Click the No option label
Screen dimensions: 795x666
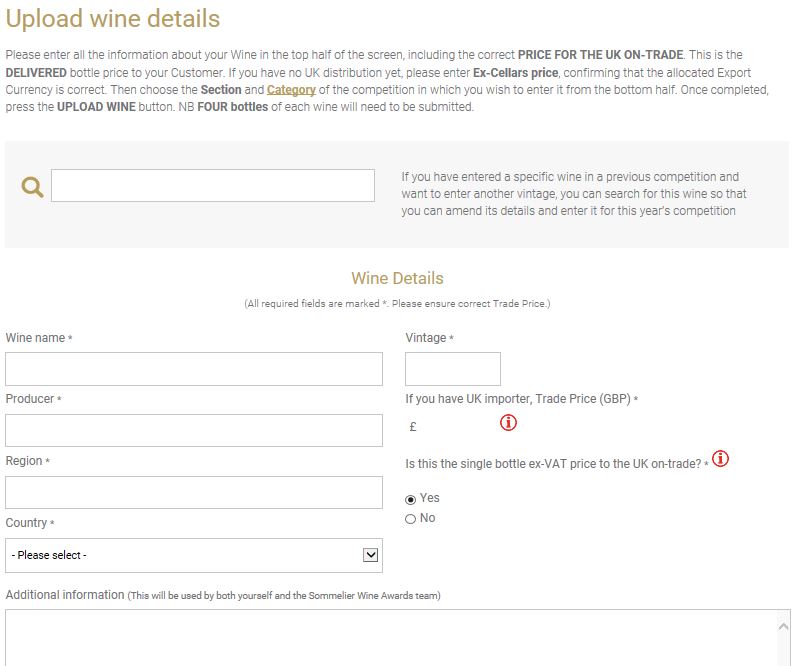click(427, 517)
